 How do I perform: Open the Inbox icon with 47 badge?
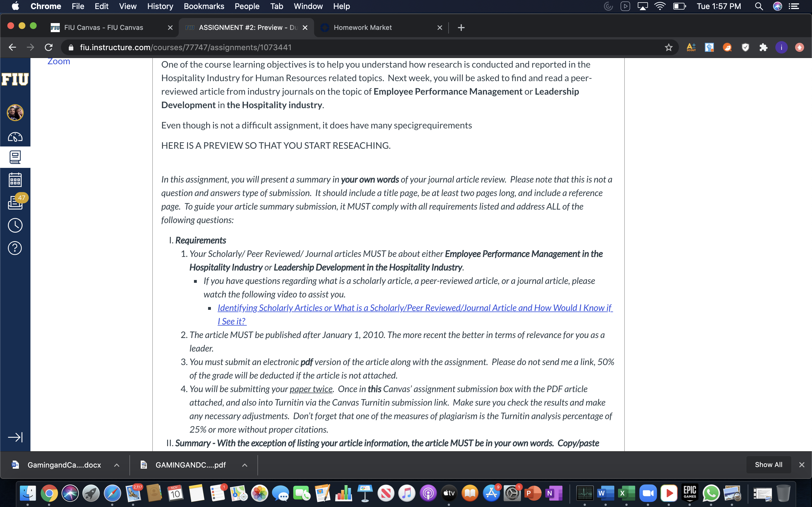pos(15,203)
